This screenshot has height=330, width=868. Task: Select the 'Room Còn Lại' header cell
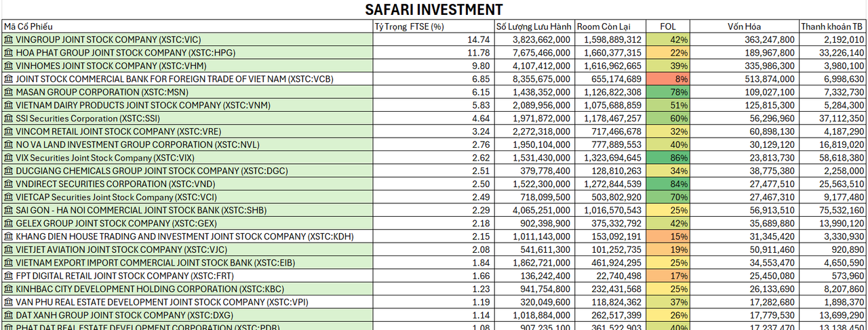[610, 26]
